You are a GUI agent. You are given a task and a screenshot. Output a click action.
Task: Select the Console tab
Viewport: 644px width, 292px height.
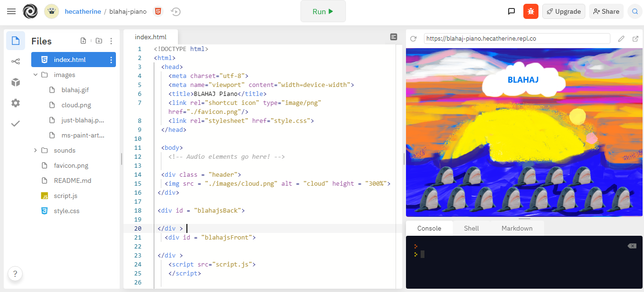[x=429, y=228]
